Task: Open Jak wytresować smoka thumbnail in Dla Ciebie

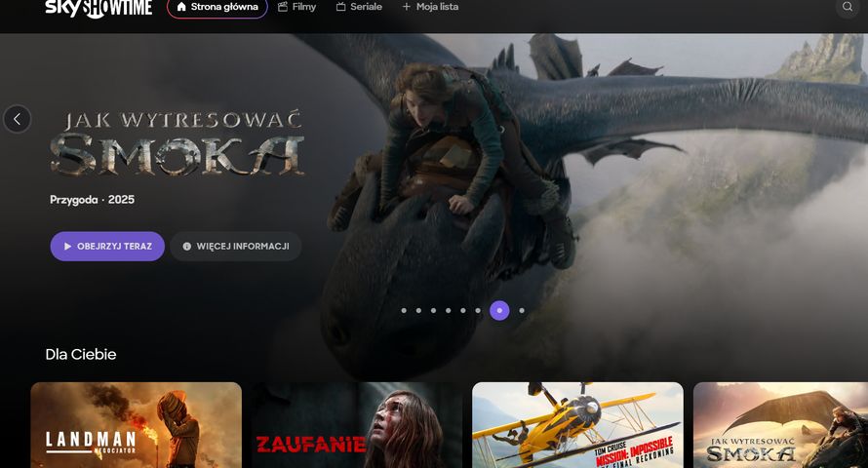Action: point(780,425)
